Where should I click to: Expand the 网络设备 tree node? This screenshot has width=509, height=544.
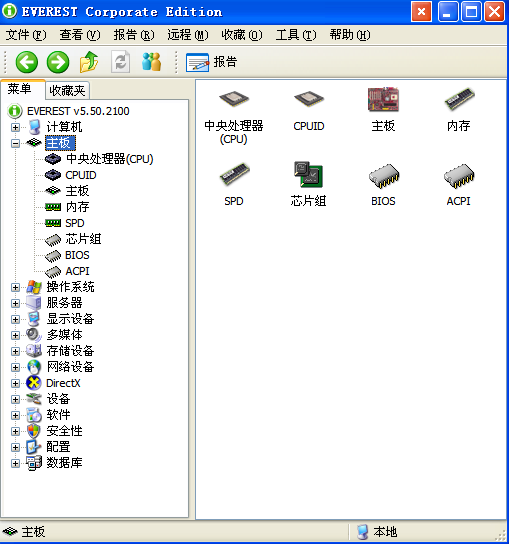tap(15, 367)
